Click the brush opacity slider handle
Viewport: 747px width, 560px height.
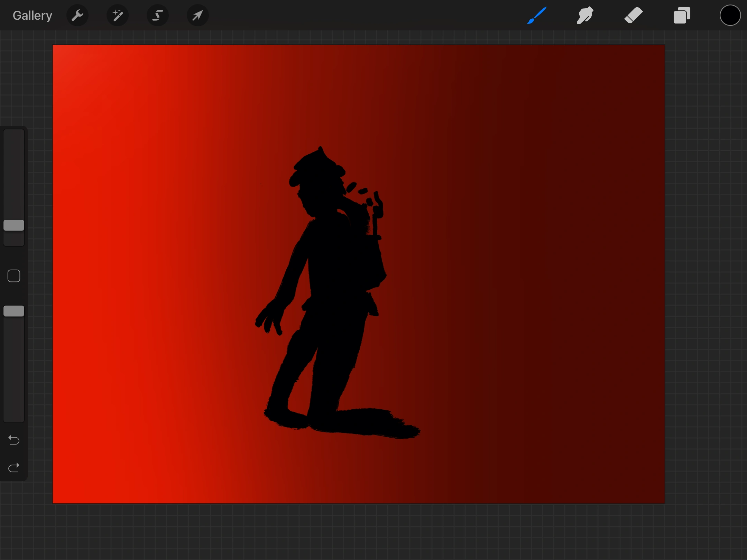coord(14,311)
